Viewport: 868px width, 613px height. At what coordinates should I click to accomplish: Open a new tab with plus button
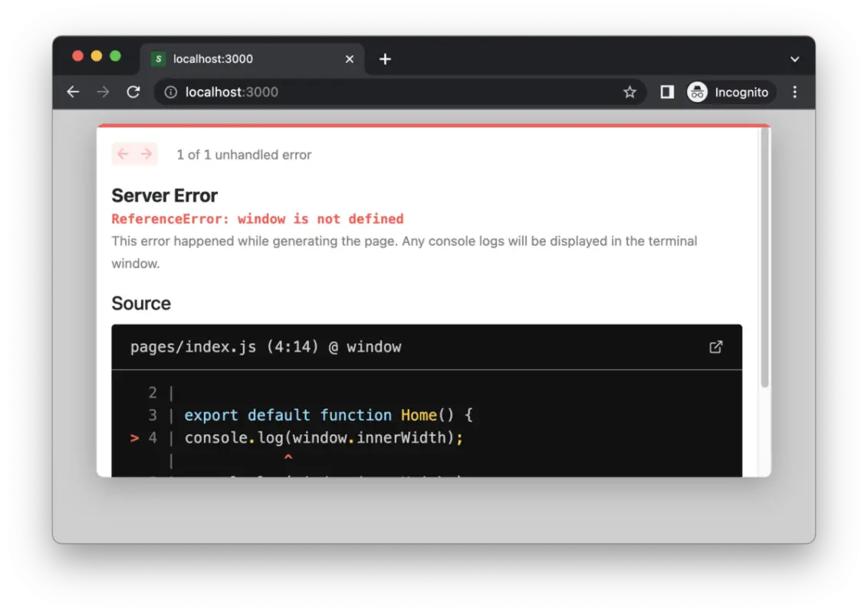(x=385, y=59)
